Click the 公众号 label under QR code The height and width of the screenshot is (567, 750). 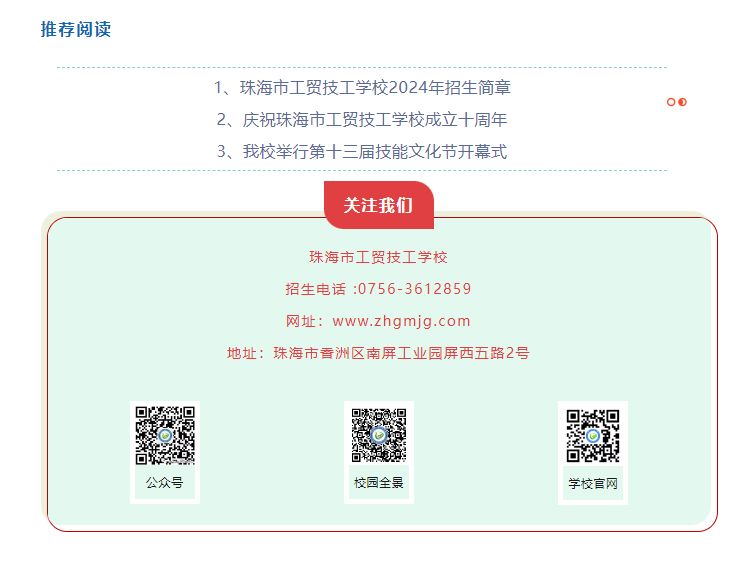point(165,483)
